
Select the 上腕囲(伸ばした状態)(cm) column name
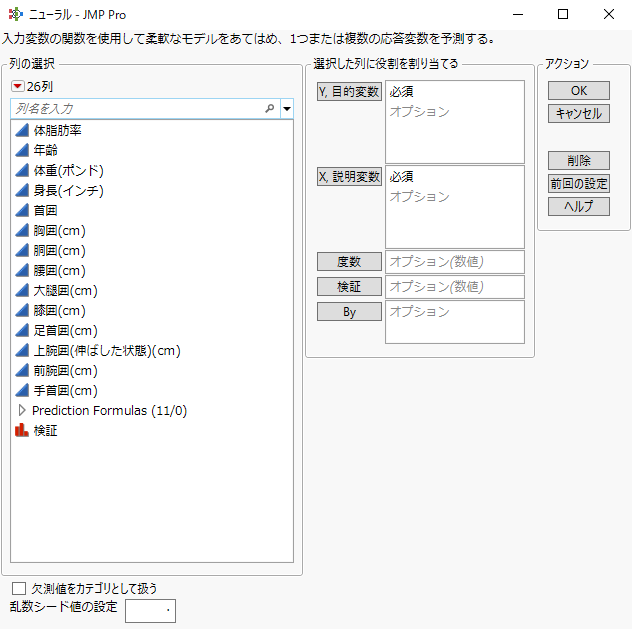tap(107, 351)
